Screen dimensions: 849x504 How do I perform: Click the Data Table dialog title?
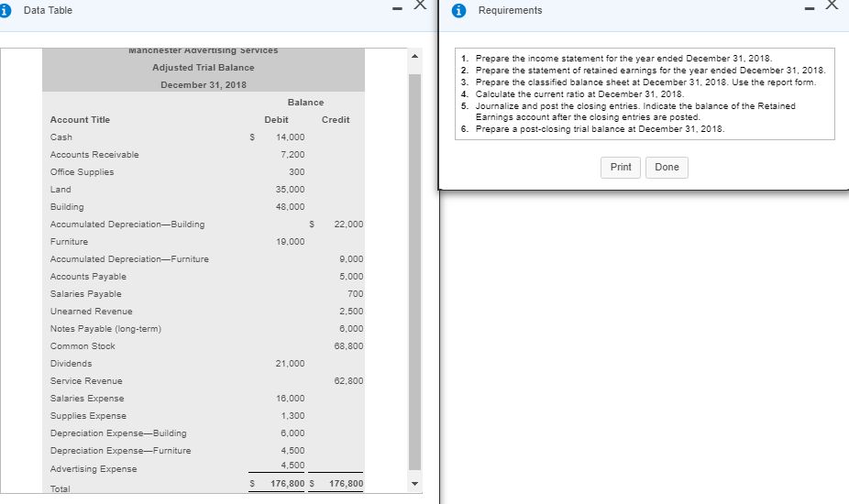pos(48,10)
